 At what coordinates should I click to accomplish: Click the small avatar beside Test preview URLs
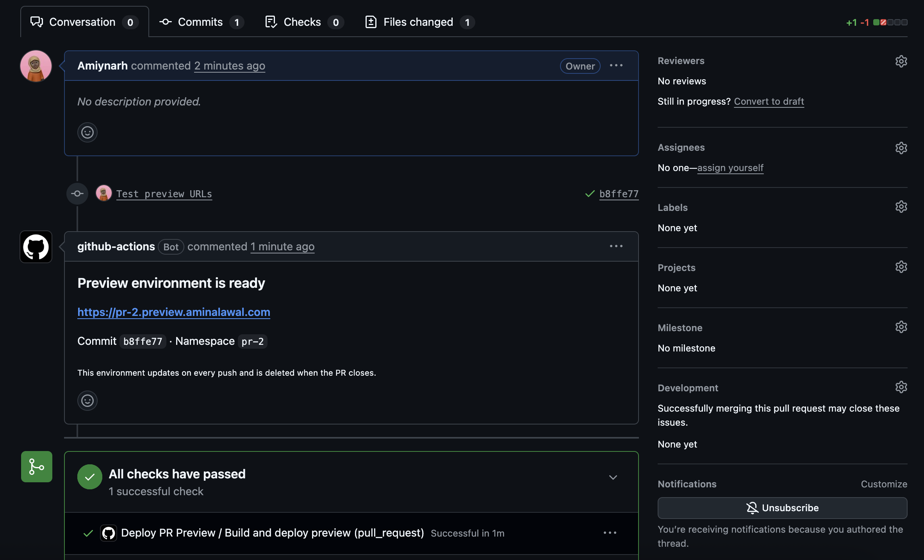[103, 193]
